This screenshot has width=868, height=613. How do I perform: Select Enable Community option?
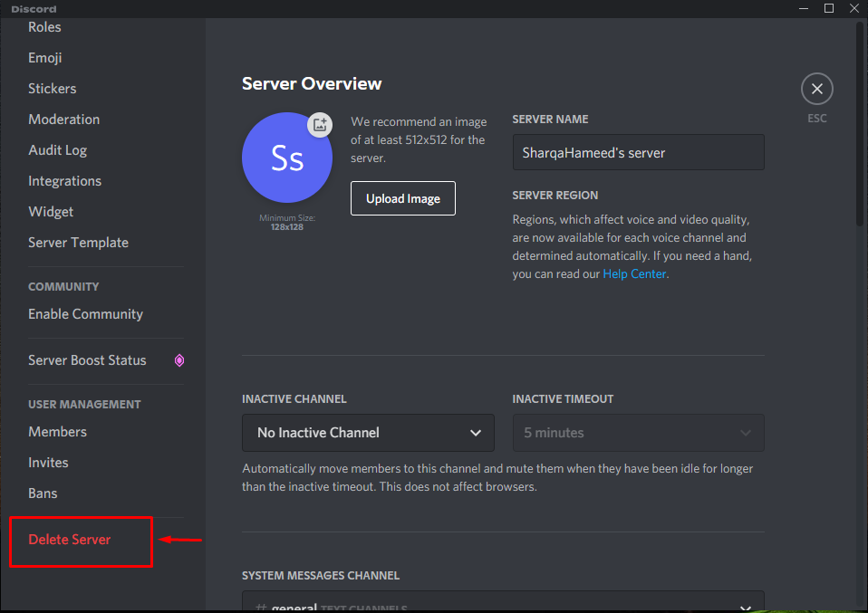pyautogui.click(x=86, y=314)
